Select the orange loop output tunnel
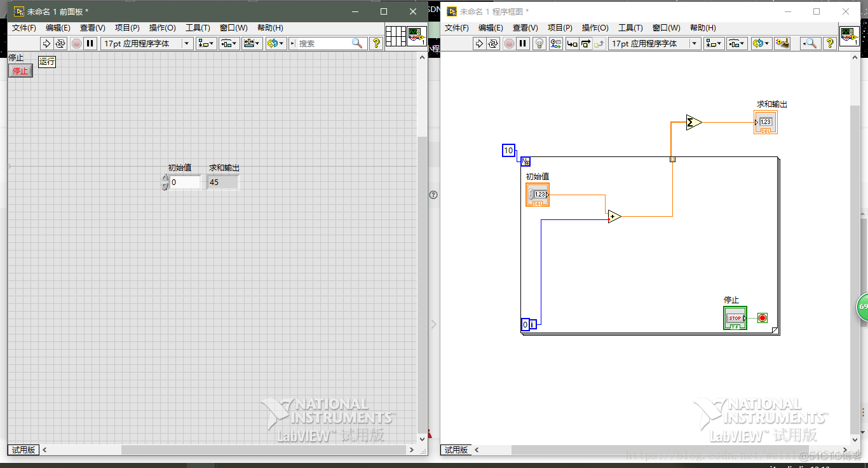 click(672, 159)
